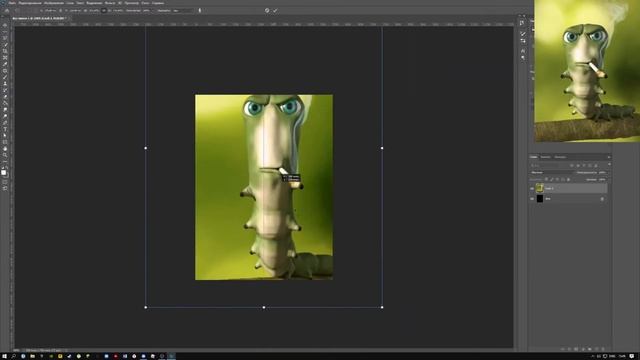Select the Path Selection tool
Screen dimensions: 640x360
tap(5, 136)
